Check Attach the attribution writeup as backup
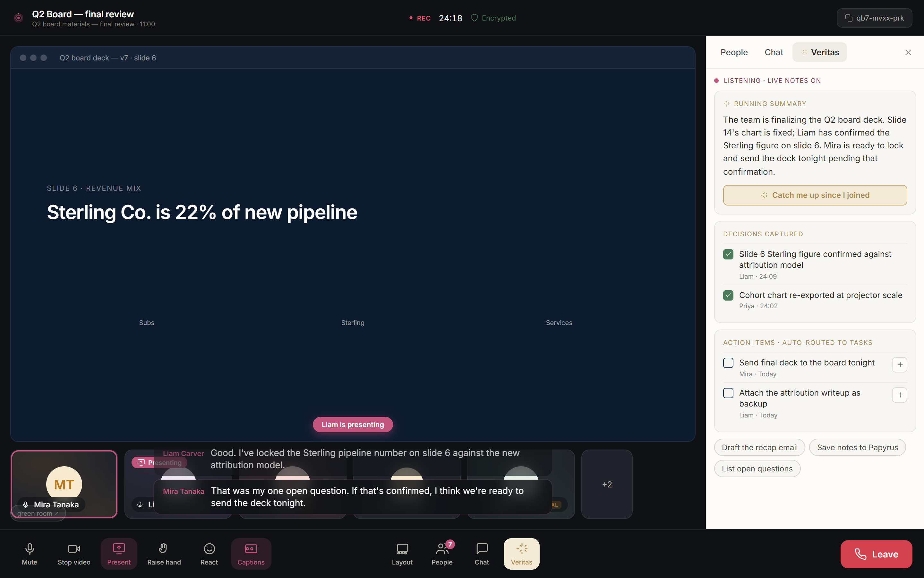The height and width of the screenshot is (578, 924). (728, 393)
